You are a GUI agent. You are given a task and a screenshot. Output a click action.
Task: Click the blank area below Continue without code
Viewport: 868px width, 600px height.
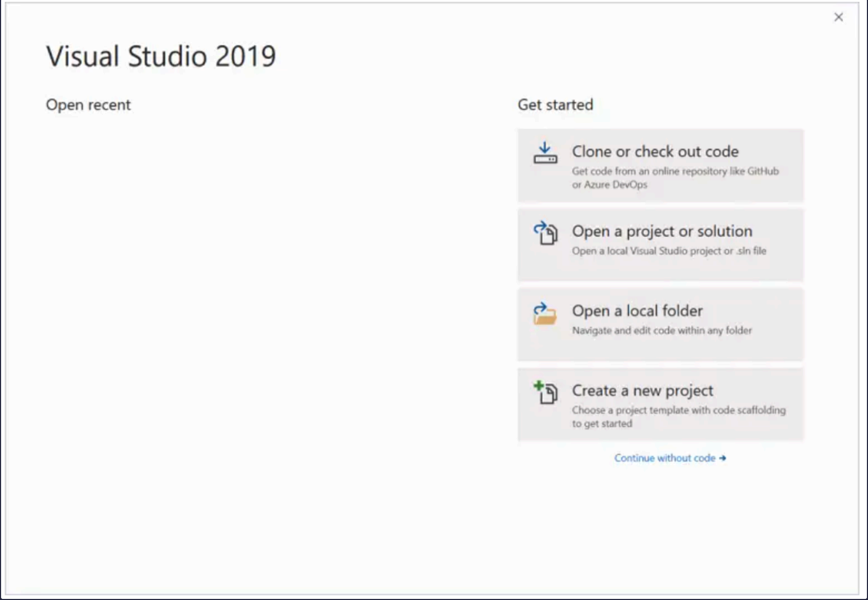[x=660, y=523]
